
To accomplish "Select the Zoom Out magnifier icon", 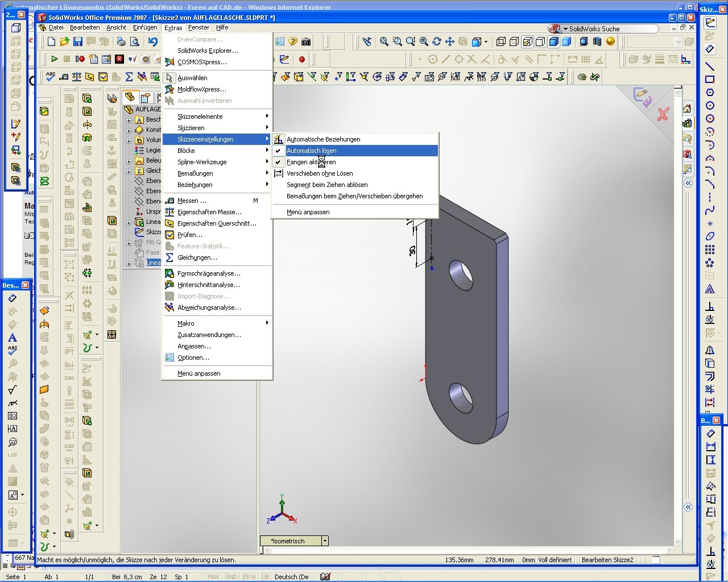I will coord(424,41).
